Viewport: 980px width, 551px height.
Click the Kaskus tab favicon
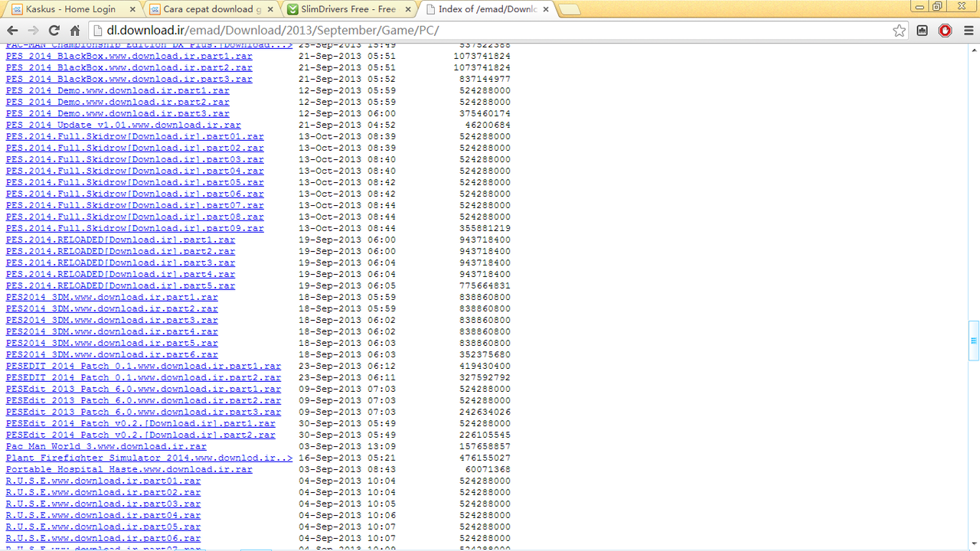(17, 9)
